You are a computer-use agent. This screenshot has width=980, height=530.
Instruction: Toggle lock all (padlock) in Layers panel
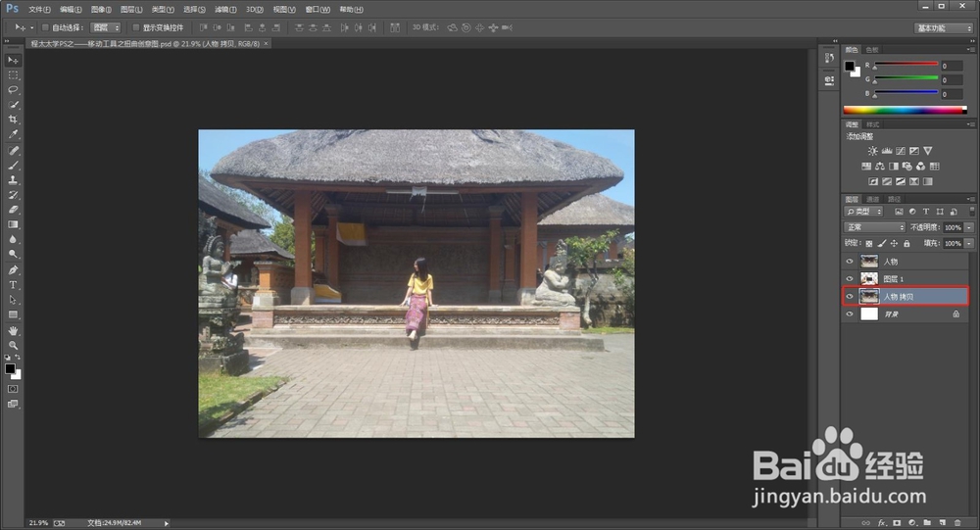click(906, 244)
